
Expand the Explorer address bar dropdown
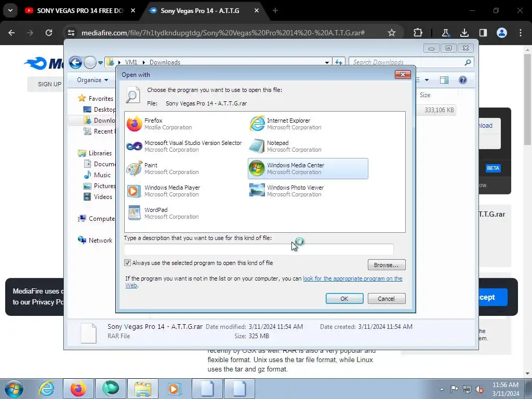[327, 62]
